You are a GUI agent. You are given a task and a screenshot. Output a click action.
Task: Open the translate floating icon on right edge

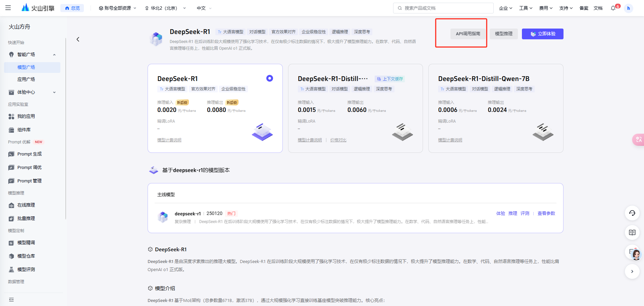click(638, 139)
